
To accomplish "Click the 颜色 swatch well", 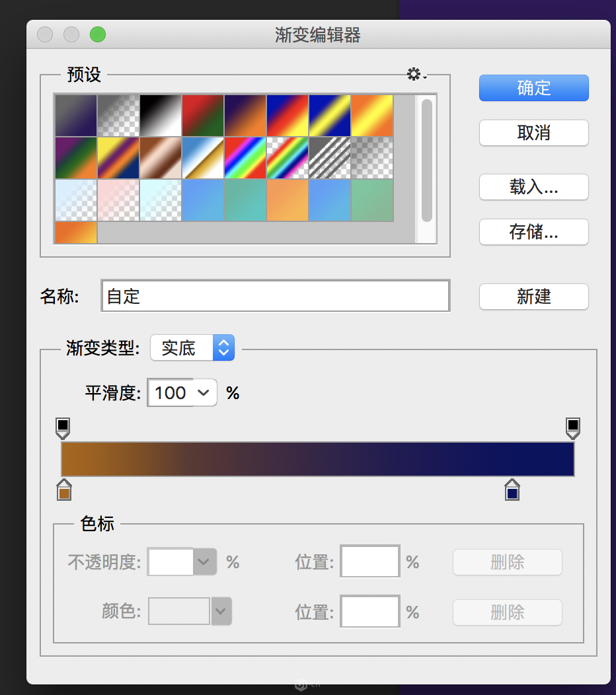I will [x=178, y=611].
